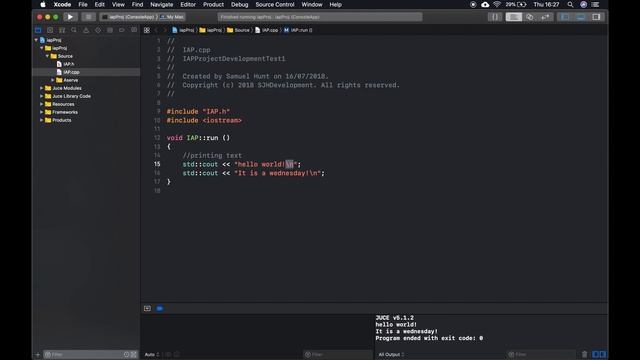Screen dimensions: 640x360
Task: Open the Apple menu
Action: 43,4
